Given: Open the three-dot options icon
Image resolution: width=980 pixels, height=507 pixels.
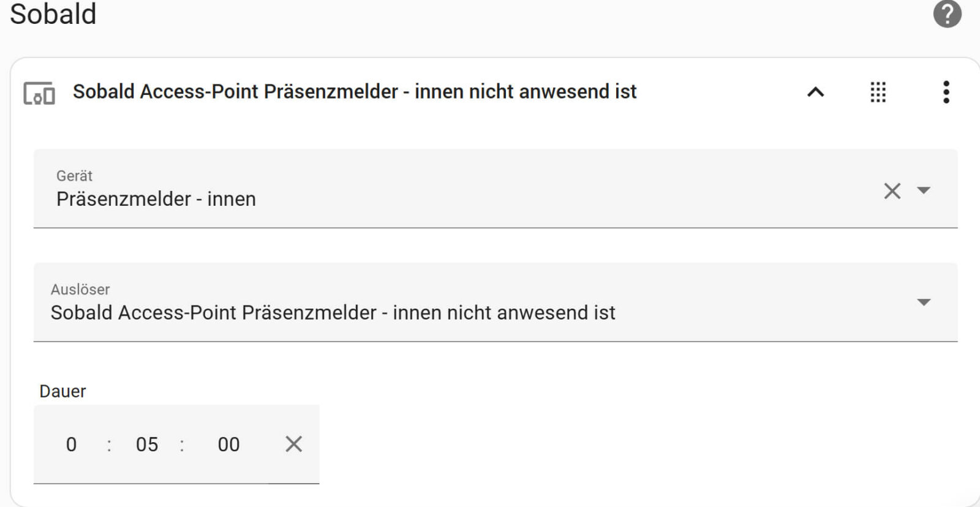Looking at the screenshot, I should coord(946,92).
